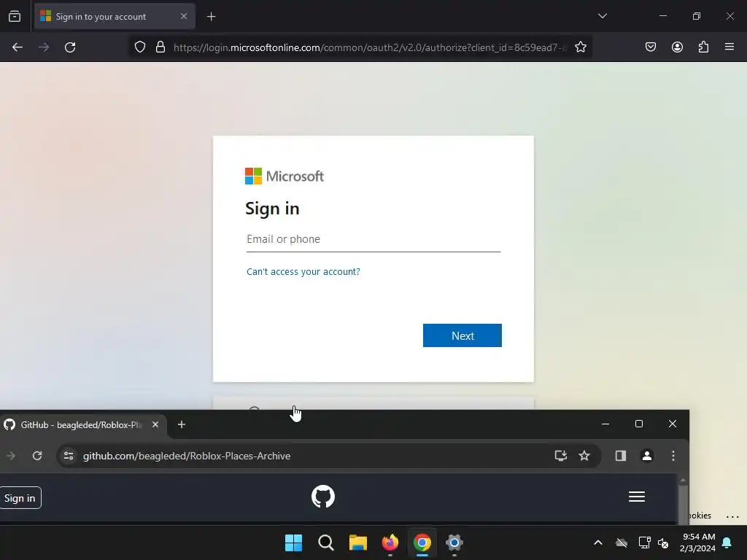Save page to Pocket in Firefox
This screenshot has height=560, width=747.
tap(650, 47)
